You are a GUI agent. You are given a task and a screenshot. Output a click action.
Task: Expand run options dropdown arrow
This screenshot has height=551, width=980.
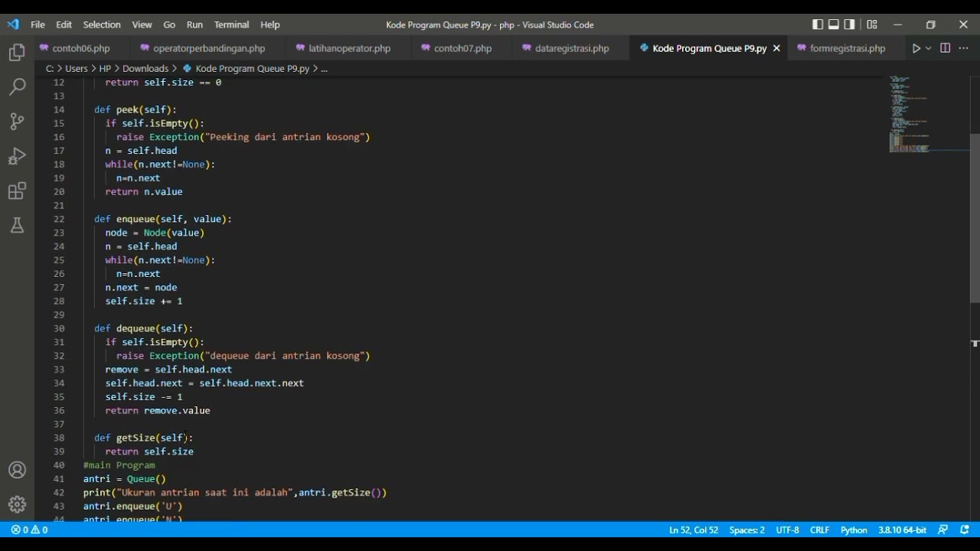click(928, 48)
